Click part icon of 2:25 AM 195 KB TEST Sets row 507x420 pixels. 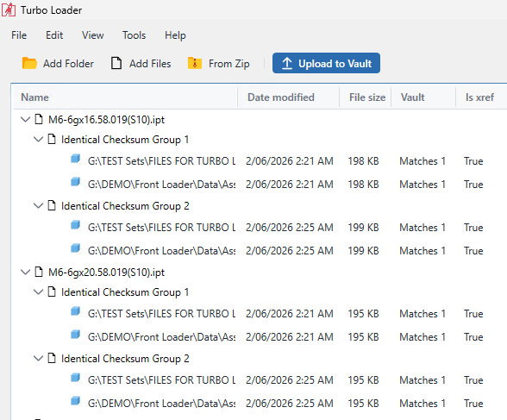(75, 378)
